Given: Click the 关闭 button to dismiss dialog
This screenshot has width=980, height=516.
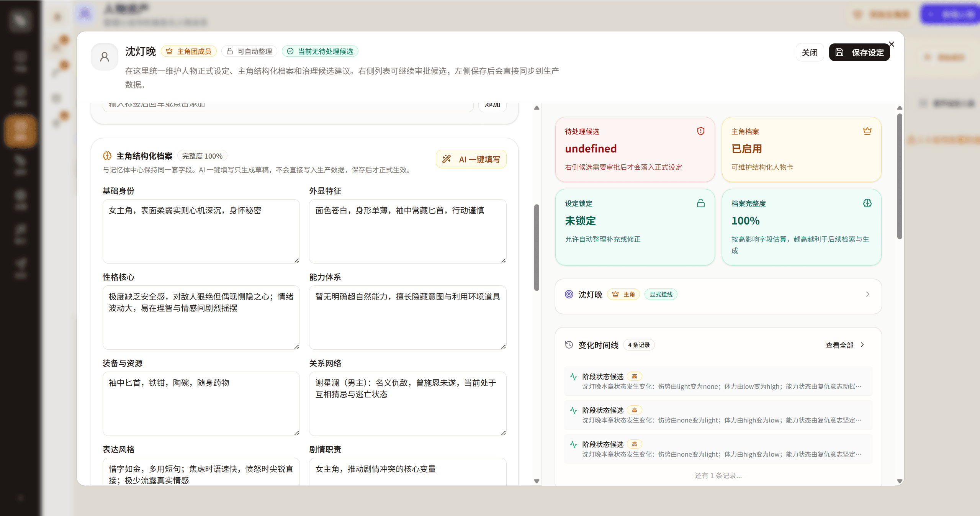Looking at the screenshot, I should 810,52.
